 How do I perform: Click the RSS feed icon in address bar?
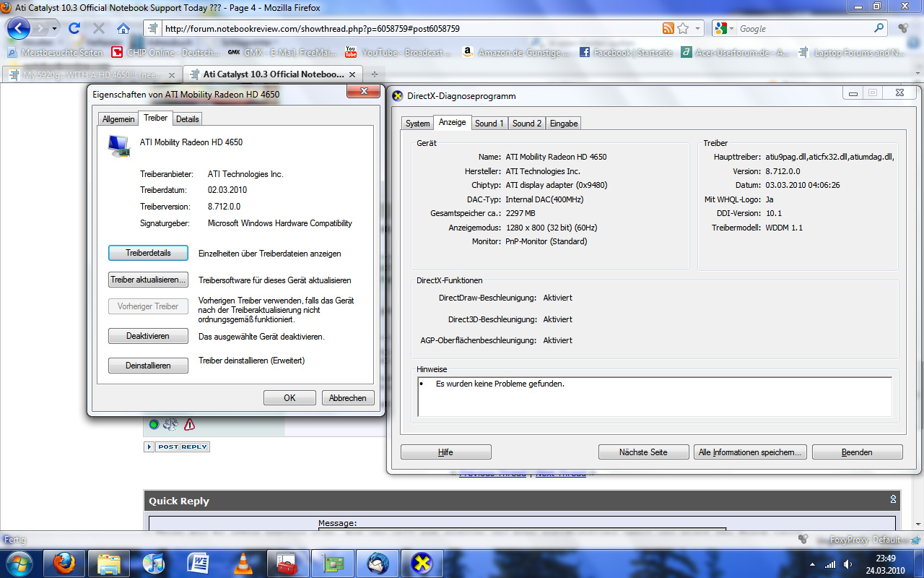(x=668, y=29)
